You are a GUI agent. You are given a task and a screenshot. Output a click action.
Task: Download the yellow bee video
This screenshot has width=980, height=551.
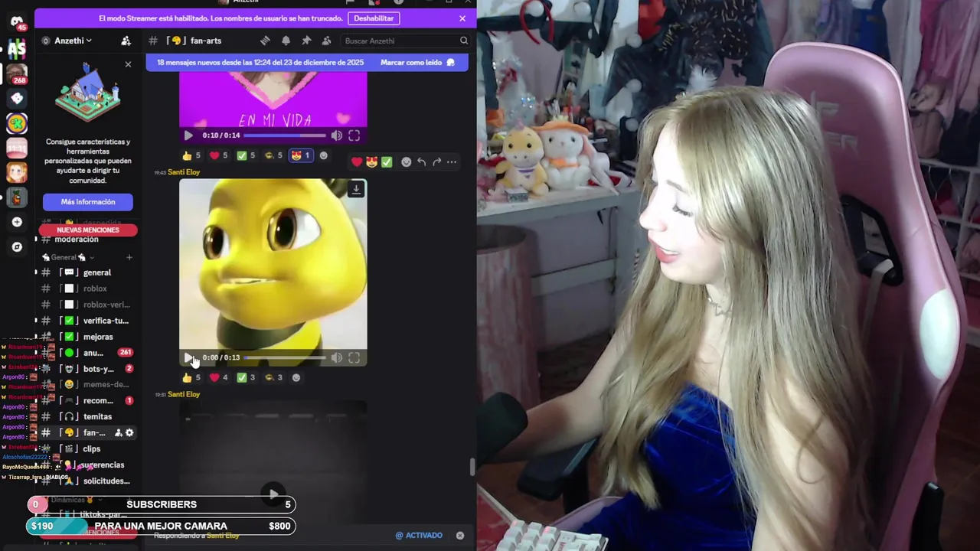pos(356,189)
